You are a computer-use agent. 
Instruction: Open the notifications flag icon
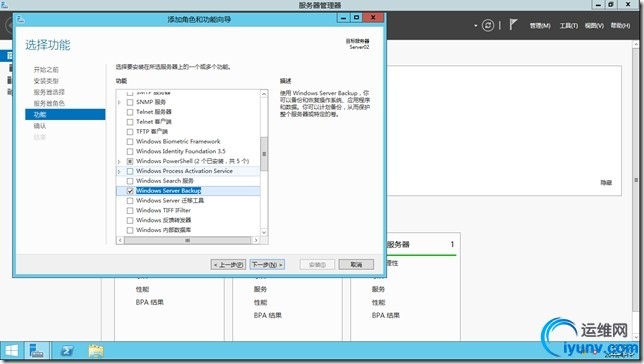513,25
